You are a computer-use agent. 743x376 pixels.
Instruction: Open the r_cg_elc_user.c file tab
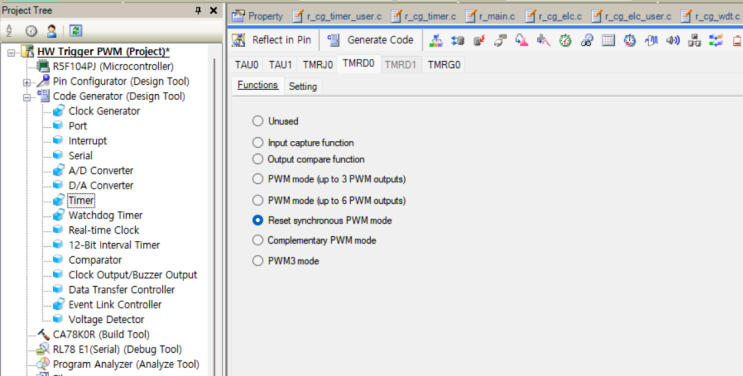point(631,16)
